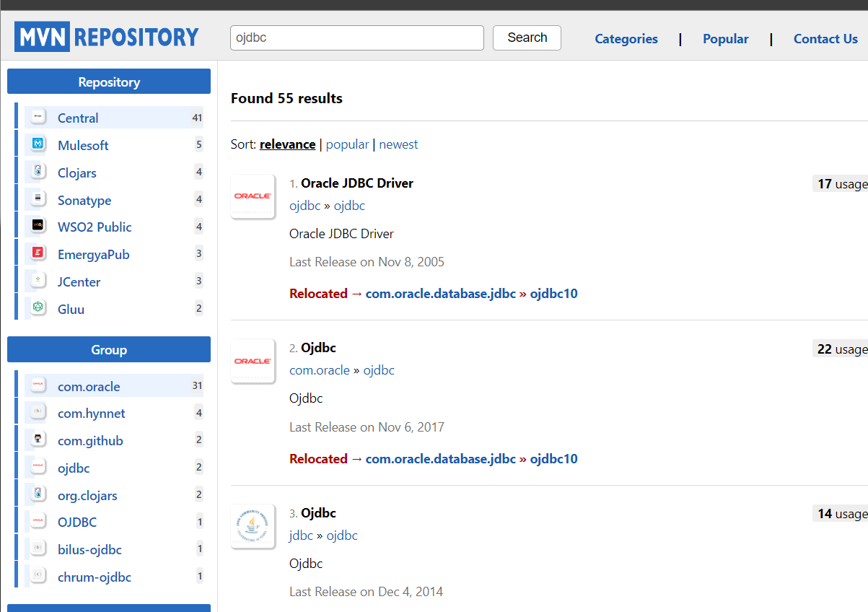Click the org.clojars group icon
The width and height of the screenshot is (868, 612).
(x=38, y=494)
